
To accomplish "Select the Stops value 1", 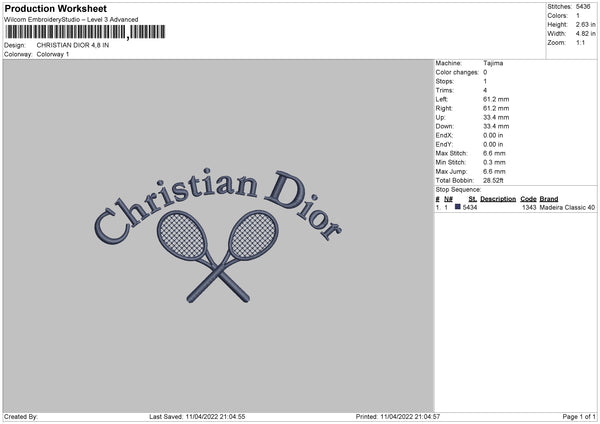I will tap(485, 82).
